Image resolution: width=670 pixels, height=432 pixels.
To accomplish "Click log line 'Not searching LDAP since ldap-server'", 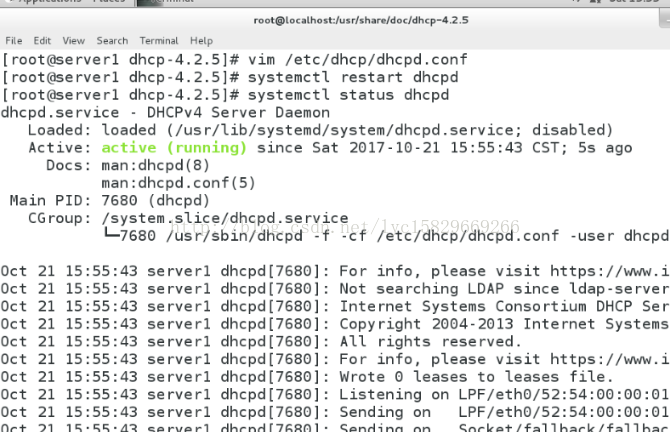I will tap(335, 289).
